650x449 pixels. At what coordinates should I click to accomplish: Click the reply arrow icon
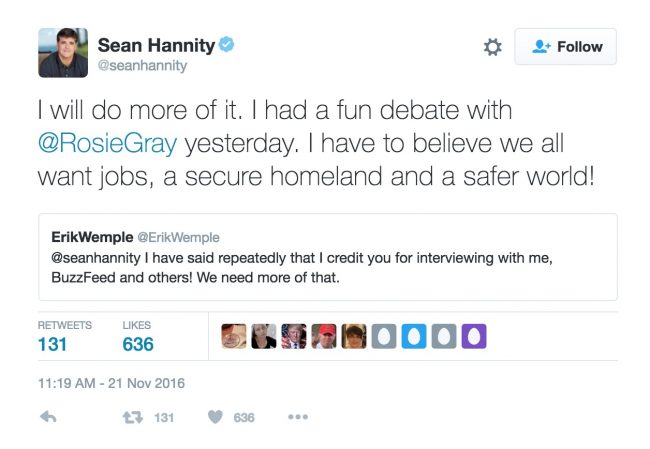click(x=47, y=417)
